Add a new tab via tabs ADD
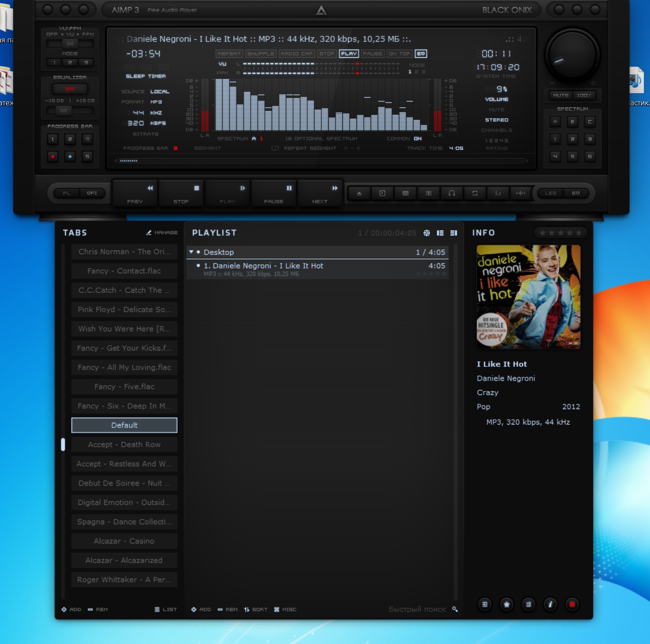The image size is (650, 644). coord(71,609)
